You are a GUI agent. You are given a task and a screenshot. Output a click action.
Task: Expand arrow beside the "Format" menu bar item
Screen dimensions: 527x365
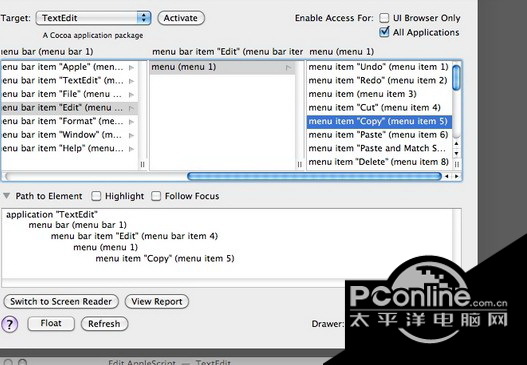tap(131, 122)
